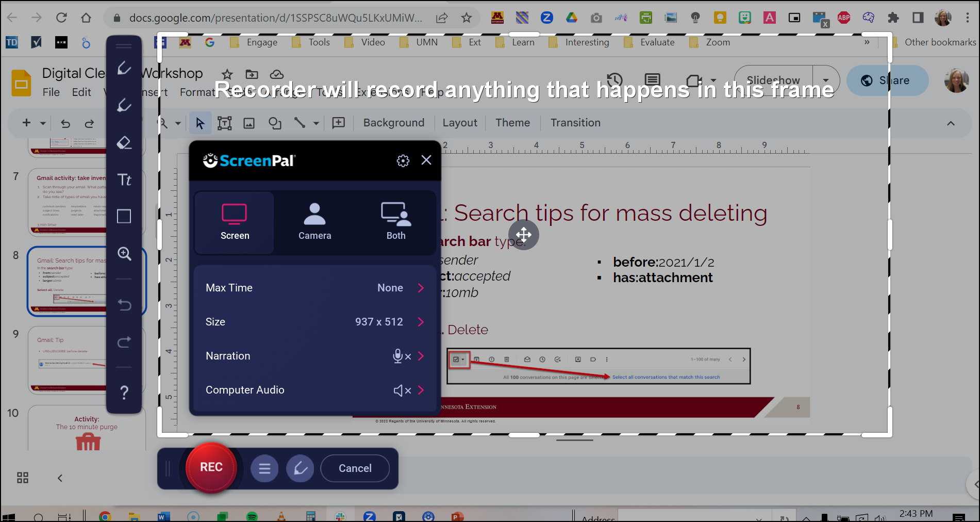Screen dimensions: 980x522
Task: Open Spotify from the Windows taskbar
Action: (252, 516)
